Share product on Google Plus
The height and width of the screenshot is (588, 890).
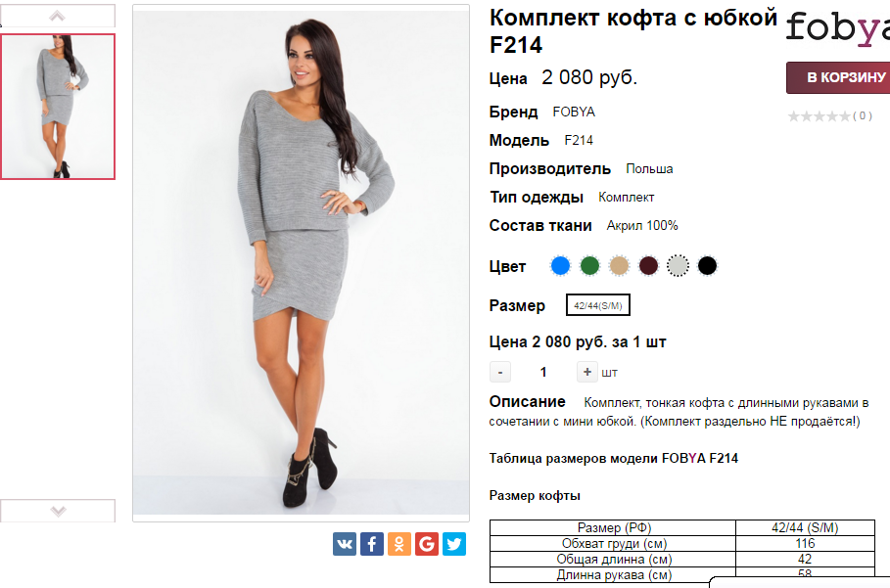[427, 544]
